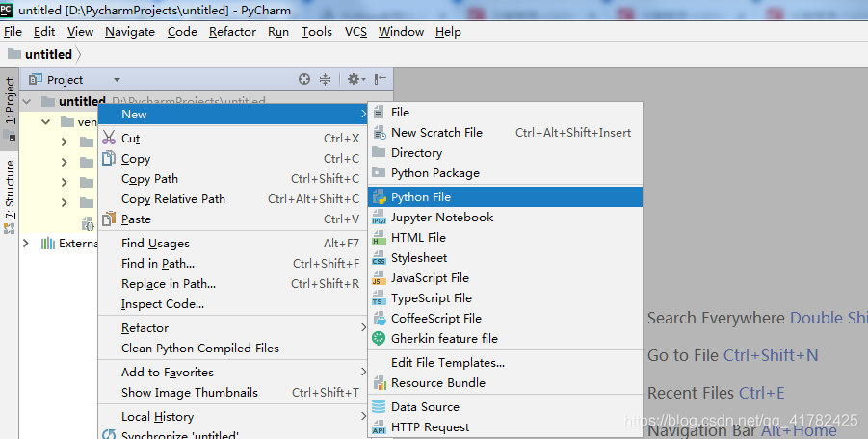The width and height of the screenshot is (868, 439).
Task: Collapse the untitled project root node
Action: (27, 102)
